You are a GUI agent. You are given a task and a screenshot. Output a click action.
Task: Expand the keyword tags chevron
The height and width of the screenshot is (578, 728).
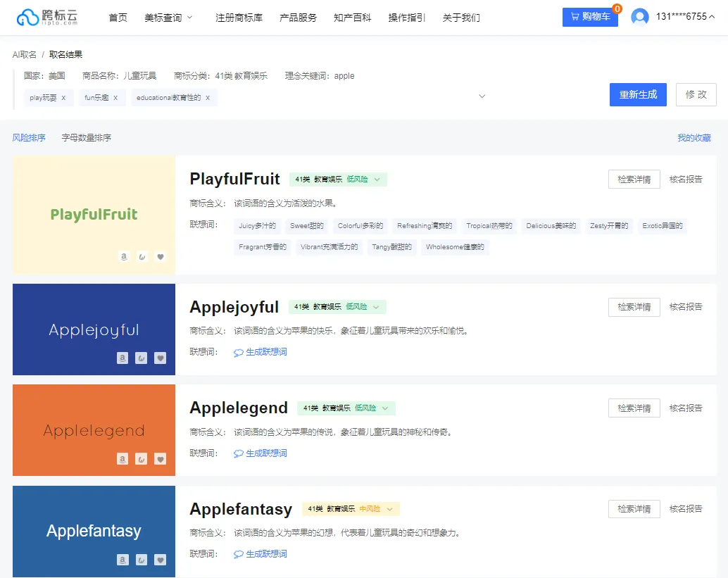pyautogui.click(x=482, y=96)
